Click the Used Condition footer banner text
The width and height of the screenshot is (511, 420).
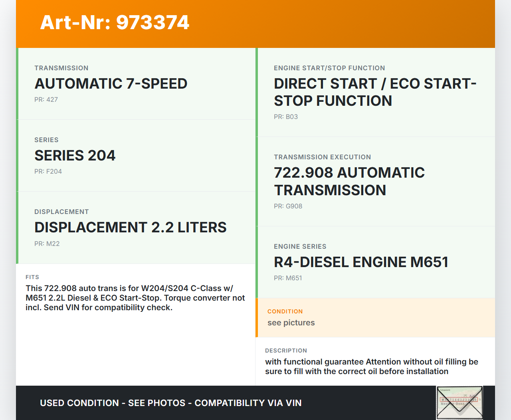coord(170,403)
